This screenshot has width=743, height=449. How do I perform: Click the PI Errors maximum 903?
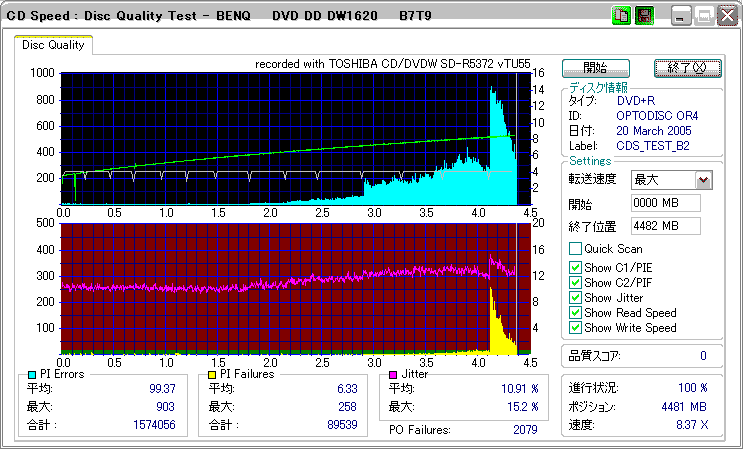point(165,407)
